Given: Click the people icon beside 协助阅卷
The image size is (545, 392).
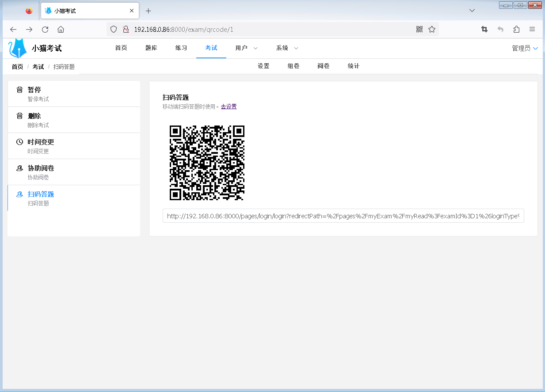Looking at the screenshot, I should click(19, 168).
